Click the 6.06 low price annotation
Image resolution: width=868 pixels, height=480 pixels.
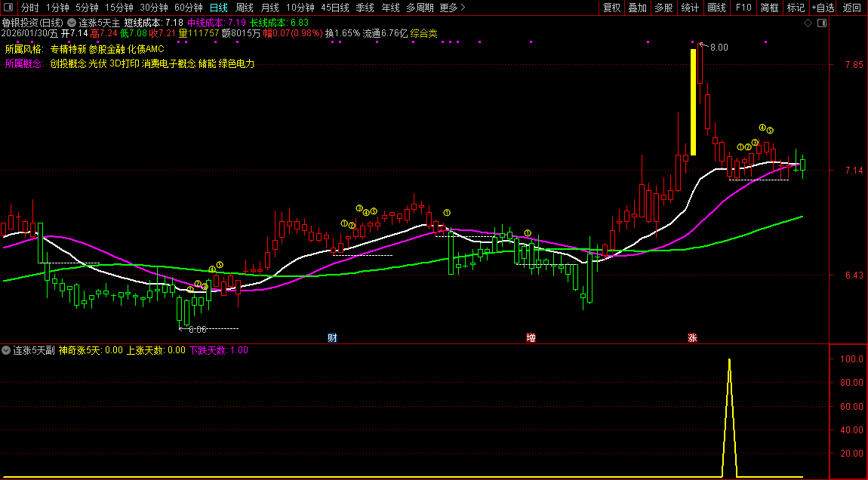tap(198, 329)
